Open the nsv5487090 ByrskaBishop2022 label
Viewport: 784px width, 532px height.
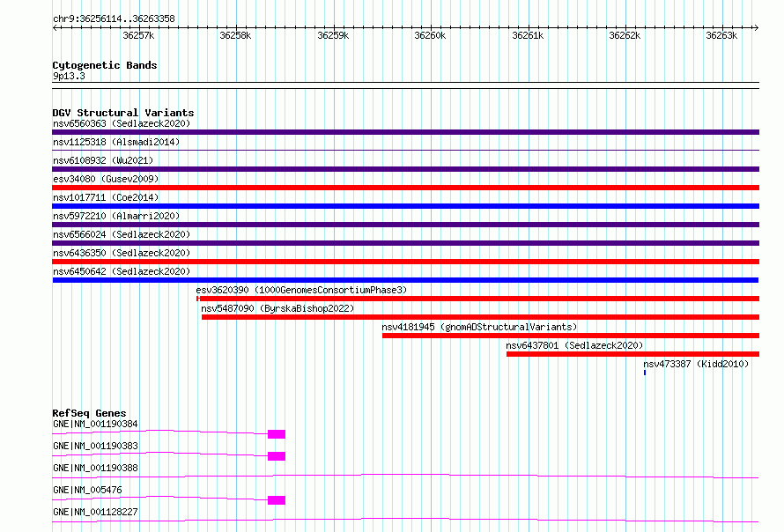pyautogui.click(x=277, y=308)
